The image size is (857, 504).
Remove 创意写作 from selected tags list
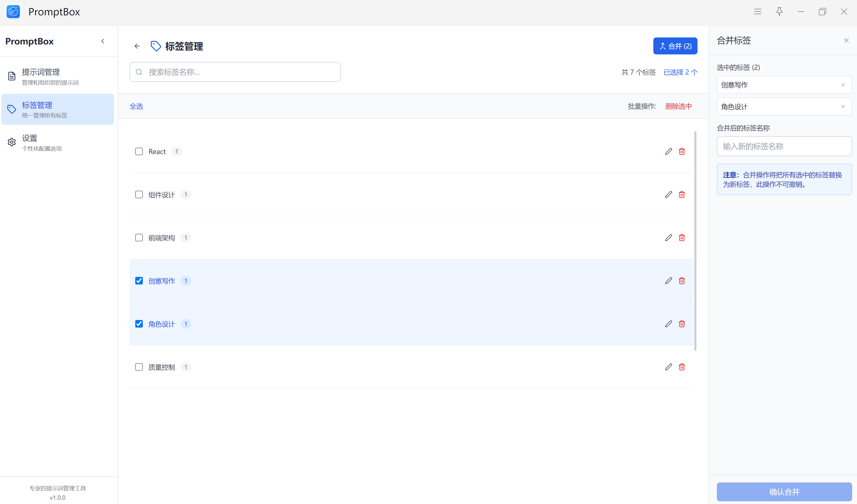(x=843, y=85)
